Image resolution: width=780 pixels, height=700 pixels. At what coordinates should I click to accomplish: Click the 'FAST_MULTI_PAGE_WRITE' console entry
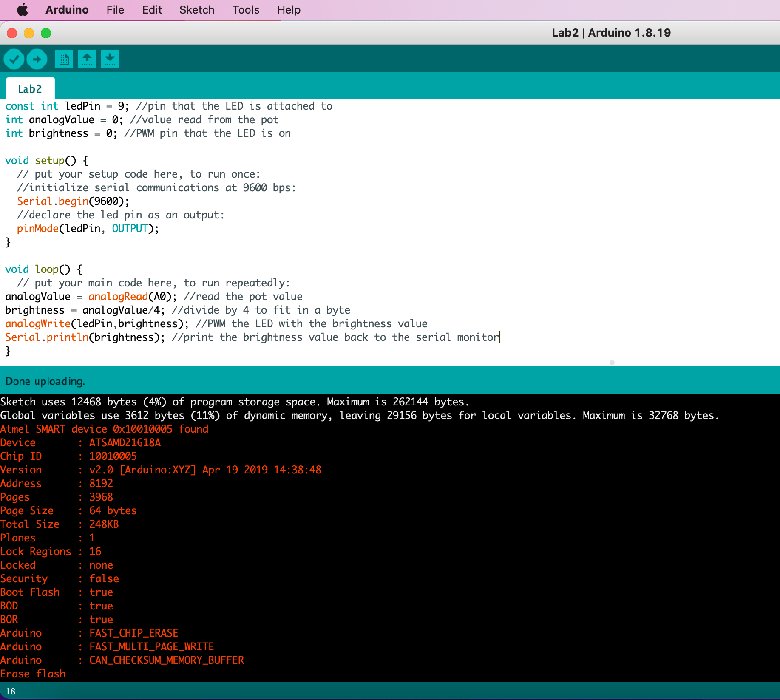point(152,646)
